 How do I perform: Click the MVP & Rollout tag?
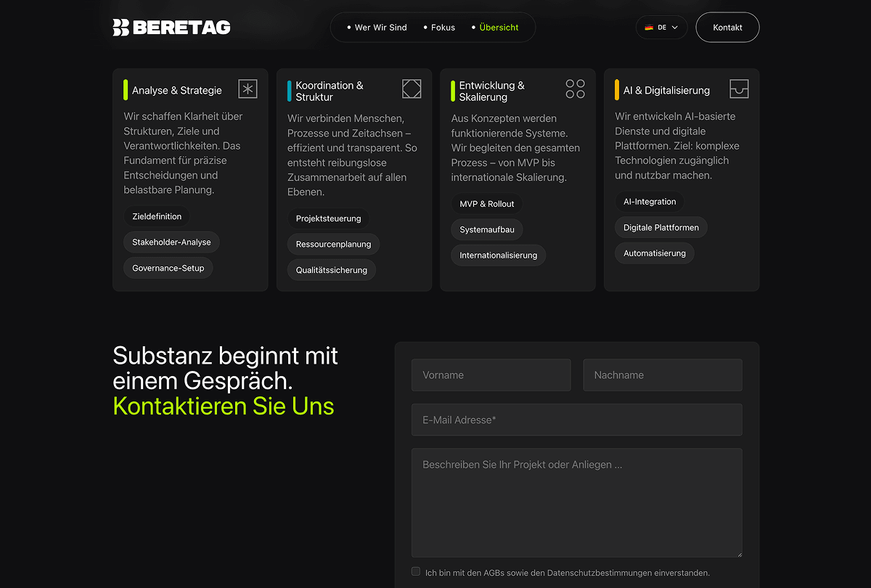click(487, 204)
